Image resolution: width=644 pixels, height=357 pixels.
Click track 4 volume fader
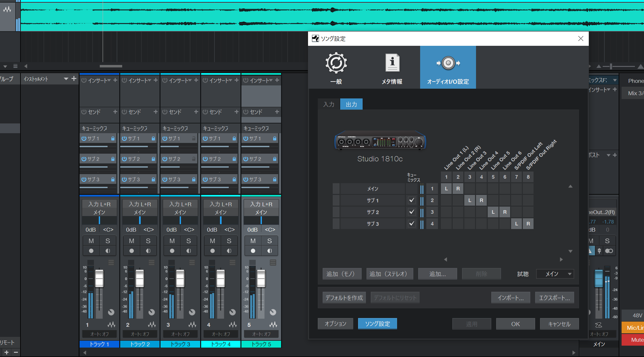pyautogui.click(x=221, y=278)
